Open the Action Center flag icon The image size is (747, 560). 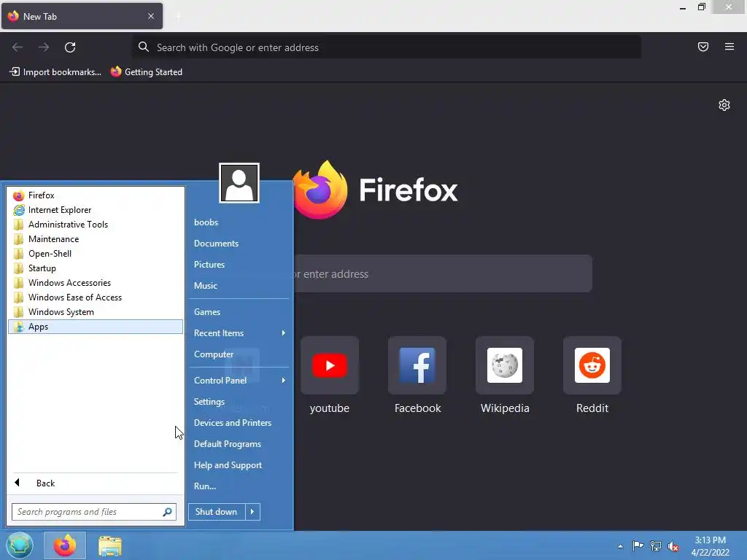[x=638, y=545]
